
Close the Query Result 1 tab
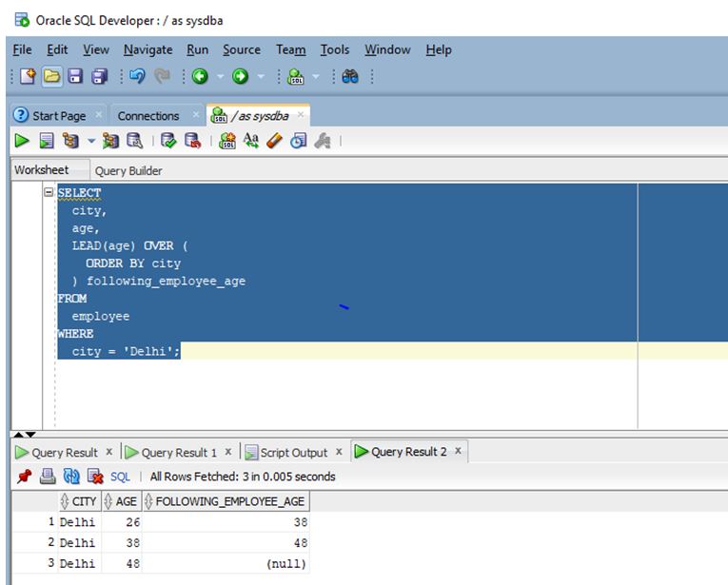[229, 452]
